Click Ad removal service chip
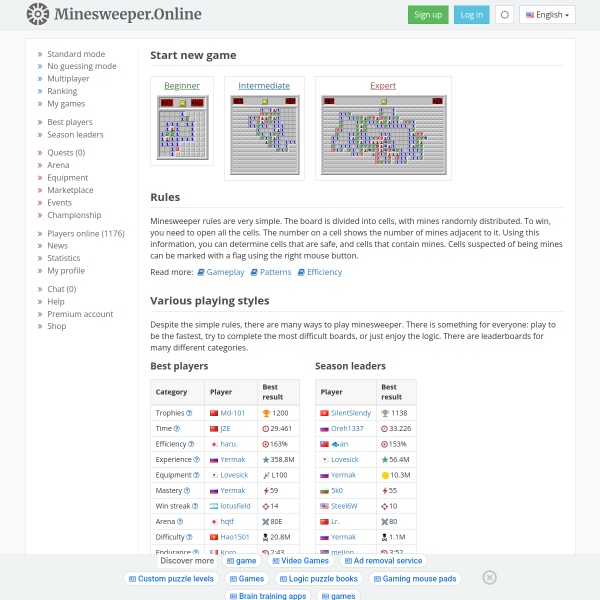The height and width of the screenshot is (600, 600). [x=383, y=561]
